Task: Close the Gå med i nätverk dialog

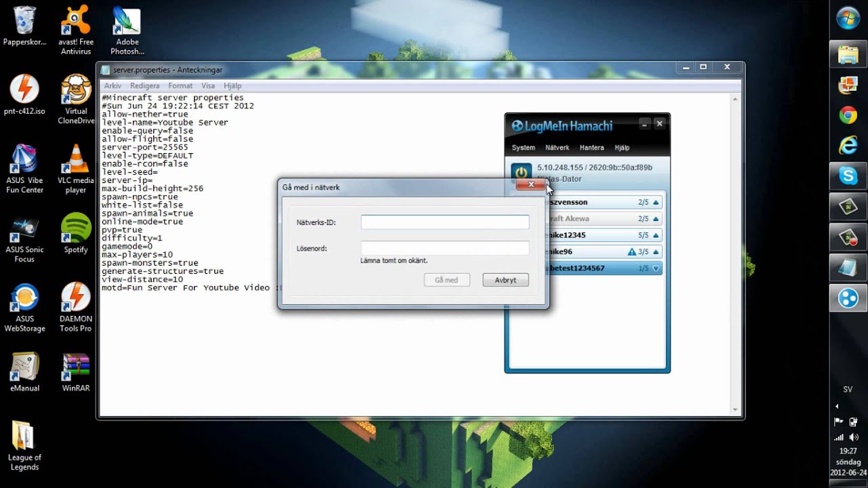Action: coord(532,184)
